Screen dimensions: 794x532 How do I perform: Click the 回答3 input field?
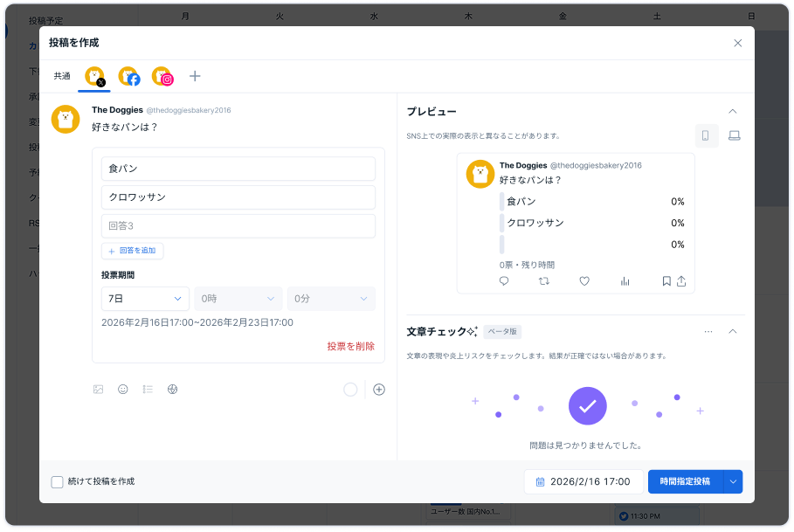(x=238, y=226)
